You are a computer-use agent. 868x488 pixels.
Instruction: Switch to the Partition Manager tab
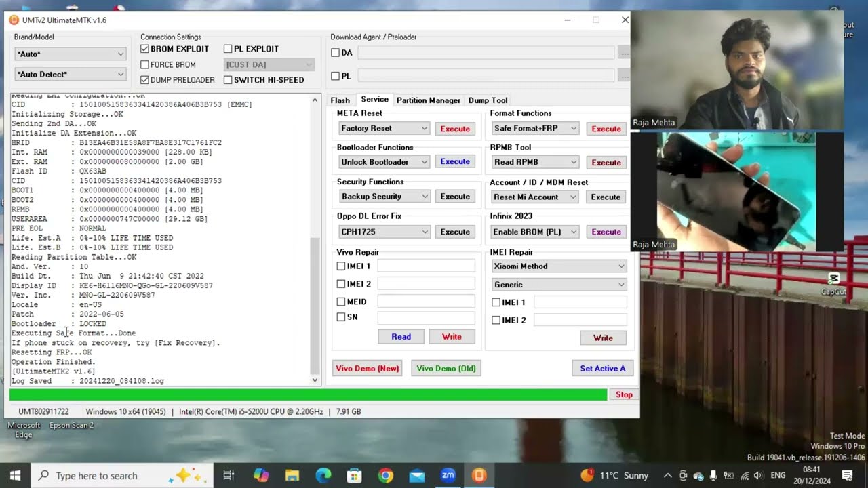click(429, 100)
